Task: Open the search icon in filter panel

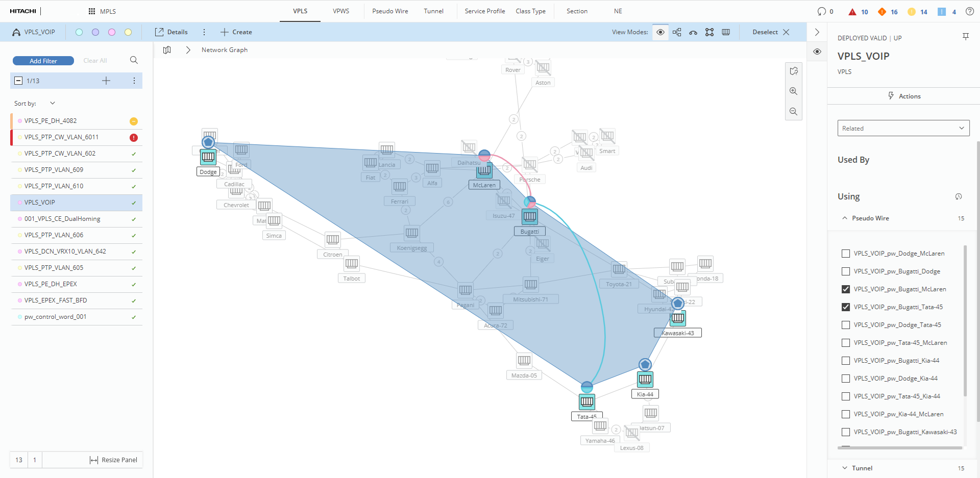Action: point(134,60)
